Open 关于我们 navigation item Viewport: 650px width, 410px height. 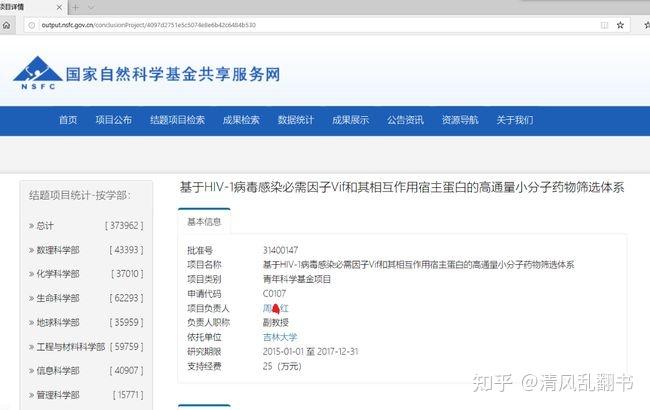pos(515,120)
